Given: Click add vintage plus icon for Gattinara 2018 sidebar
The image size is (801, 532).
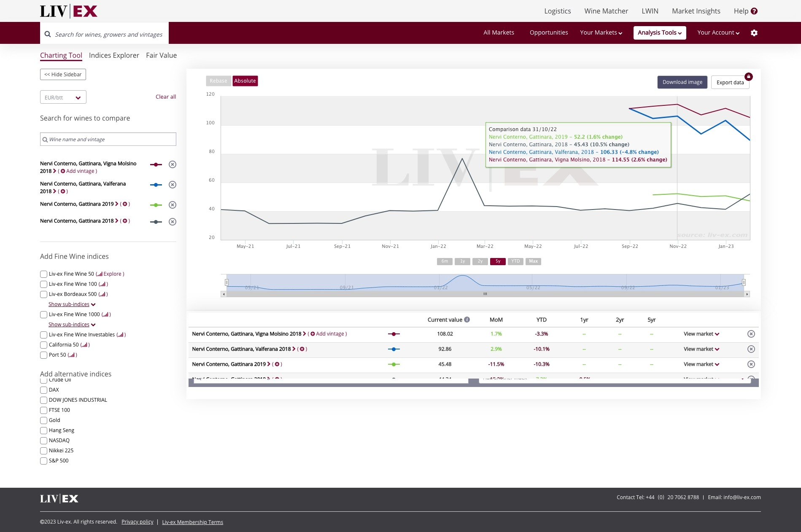Looking at the screenshot, I should click(125, 221).
